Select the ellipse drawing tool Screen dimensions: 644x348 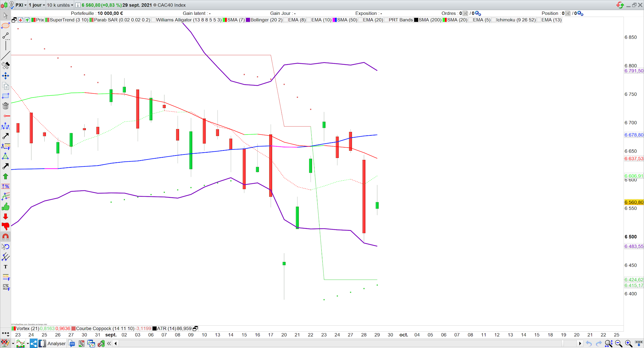[x=5, y=26]
